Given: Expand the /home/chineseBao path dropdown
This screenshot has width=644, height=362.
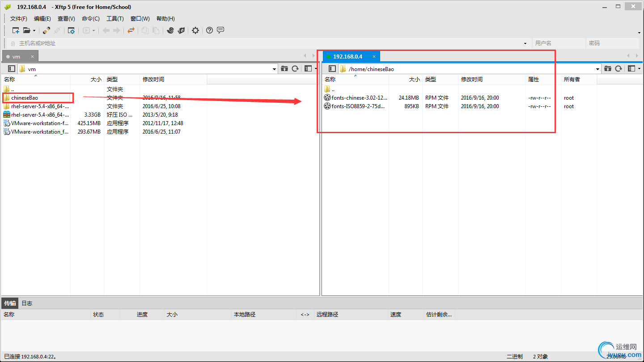Looking at the screenshot, I should [598, 69].
